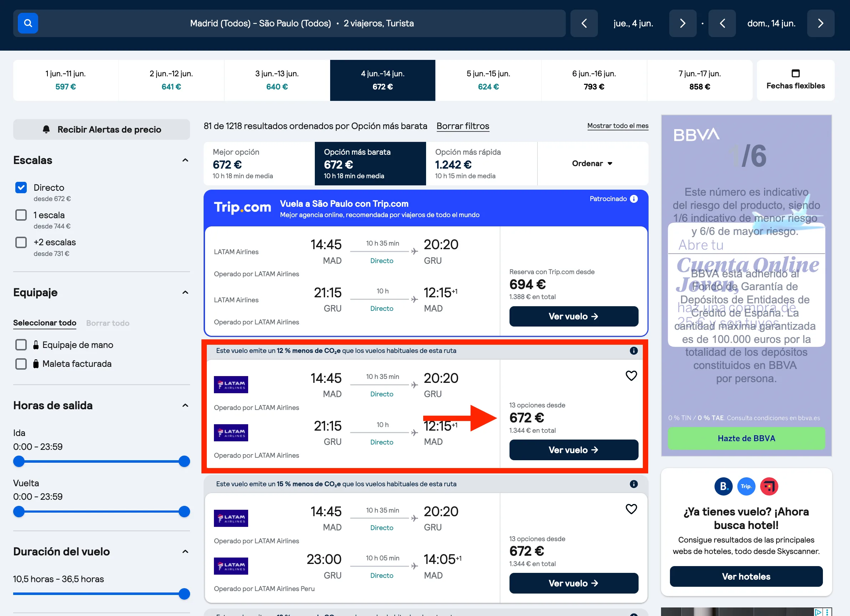Click Vuelta slider right handle
This screenshot has width=850, height=616.
184,512
